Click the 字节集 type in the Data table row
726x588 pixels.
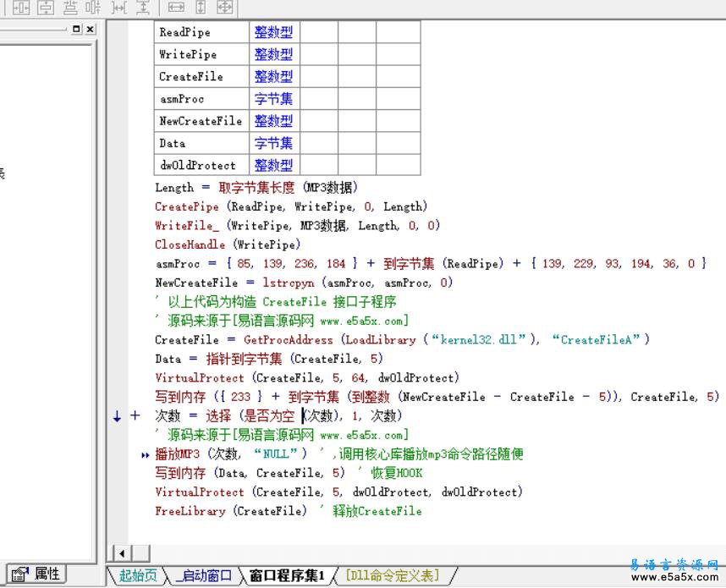click(273, 143)
